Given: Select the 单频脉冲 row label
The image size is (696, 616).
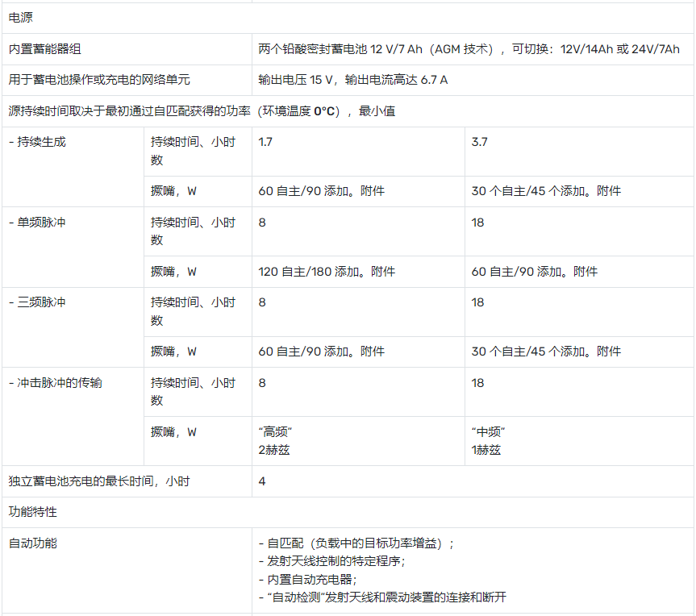Looking at the screenshot, I should click(37, 223).
